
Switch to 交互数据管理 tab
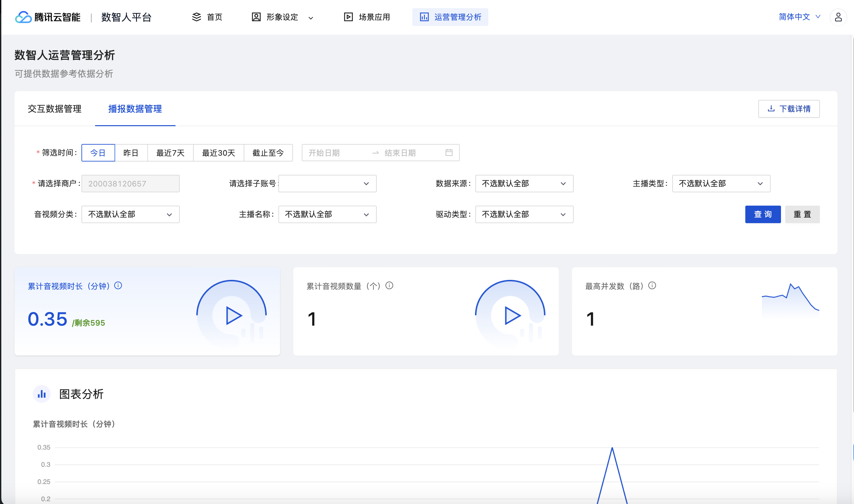(x=55, y=109)
